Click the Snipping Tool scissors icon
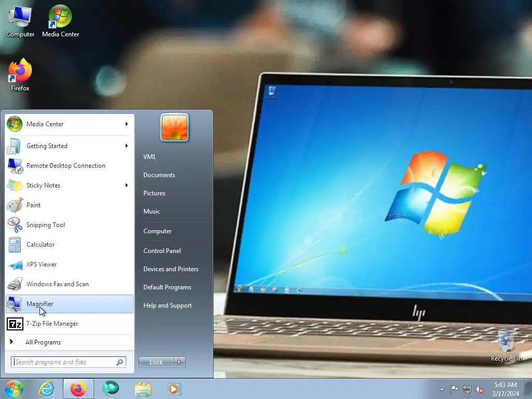Screen dimensions: 532x399 tap(15, 224)
